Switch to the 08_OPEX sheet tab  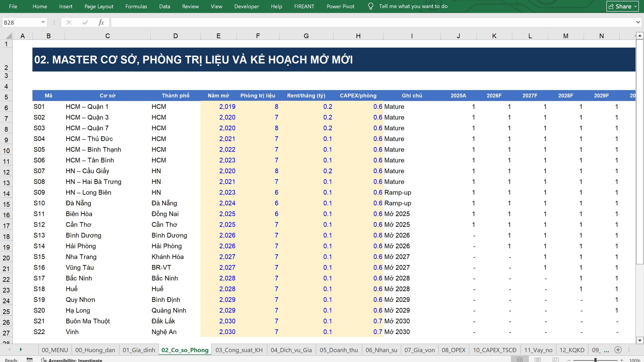click(x=454, y=350)
